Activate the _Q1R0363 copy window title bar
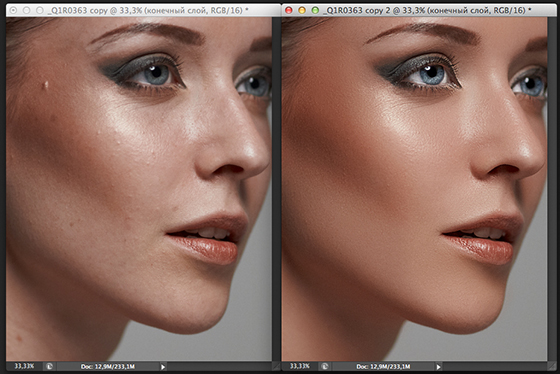The image size is (560, 374). coord(143,10)
